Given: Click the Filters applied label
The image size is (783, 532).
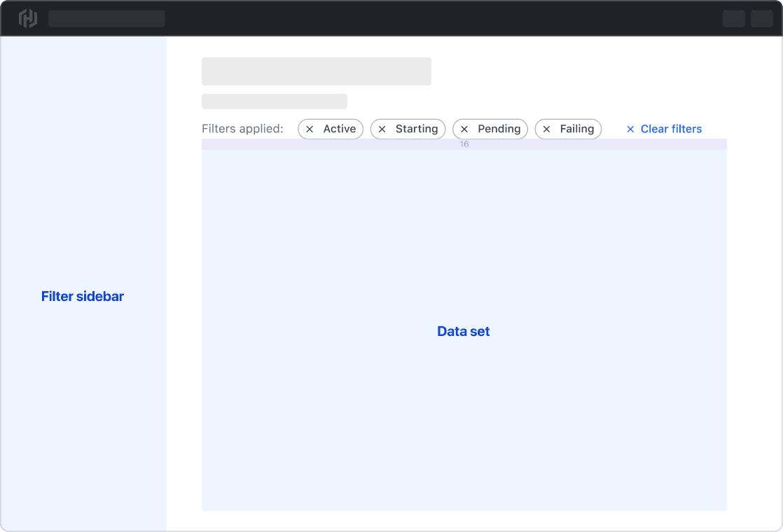Looking at the screenshot, I should click(x=243, y=129).
